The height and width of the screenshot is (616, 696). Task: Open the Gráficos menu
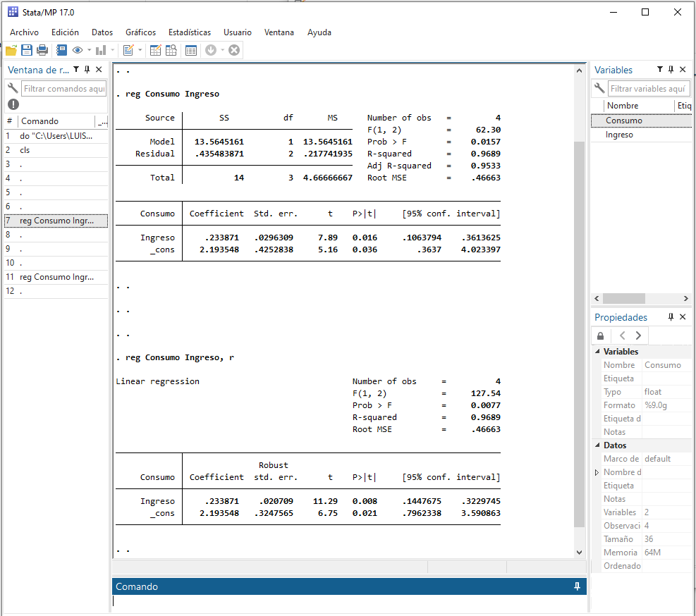click(141, 32)
